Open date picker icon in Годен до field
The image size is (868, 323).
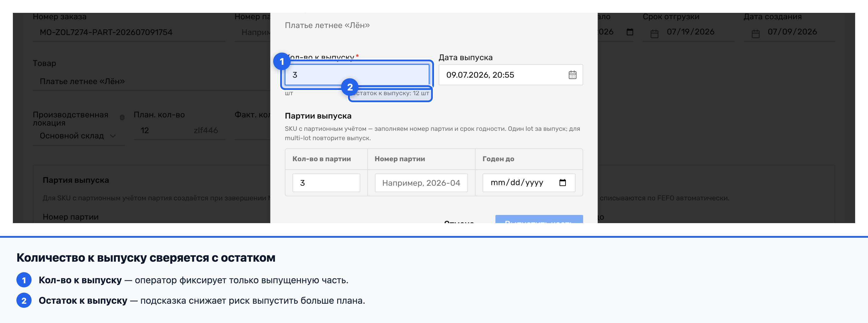562,183
